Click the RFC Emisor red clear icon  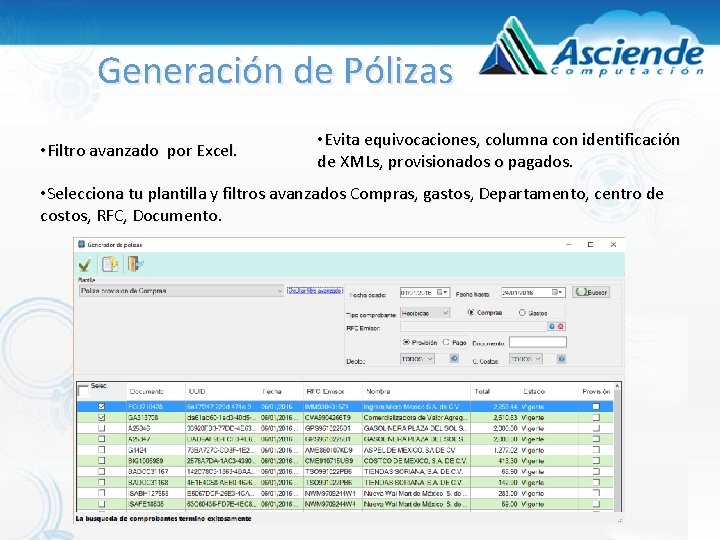pyautogui.click(x=560, y=326)
